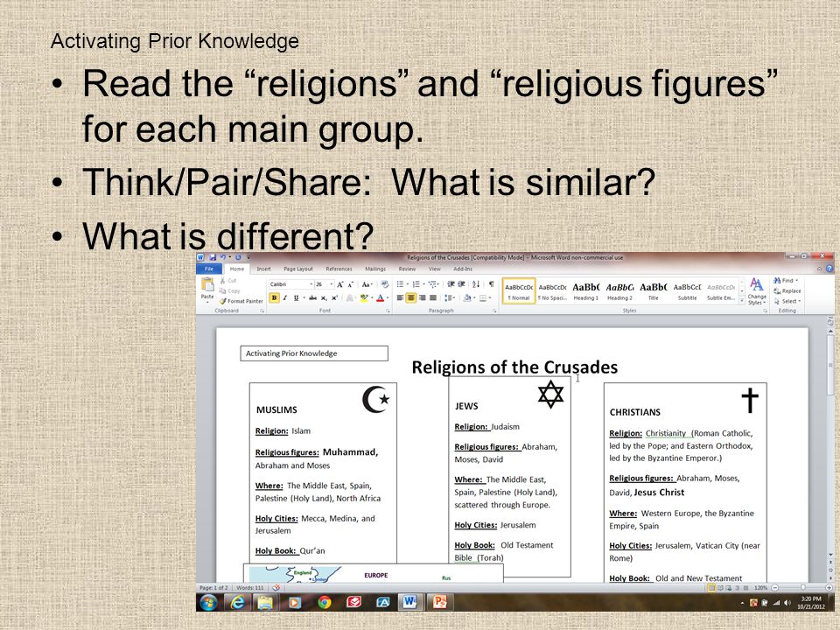Switch to the Page Layout tab
This screenshot has width=840, height=630.
point(297,269)
